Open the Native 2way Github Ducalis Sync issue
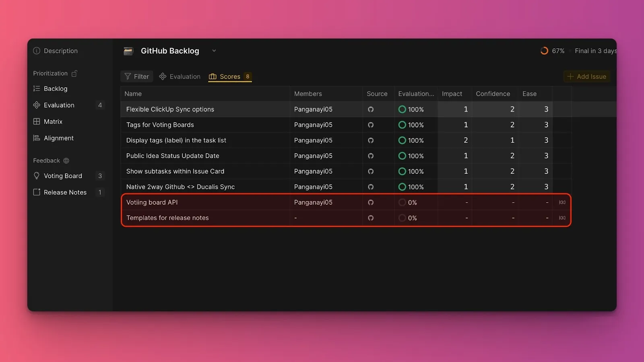Screen dimensions: 644x362 click(180, 187)
